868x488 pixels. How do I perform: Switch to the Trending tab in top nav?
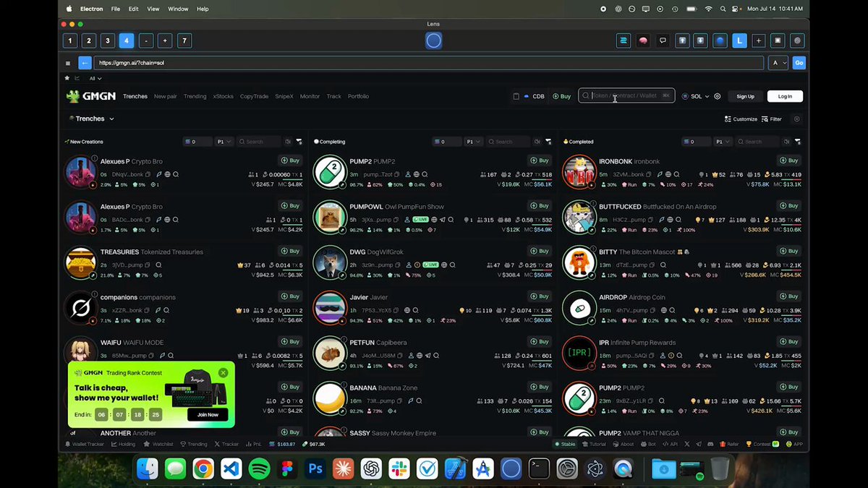click(x=195, y=96)
